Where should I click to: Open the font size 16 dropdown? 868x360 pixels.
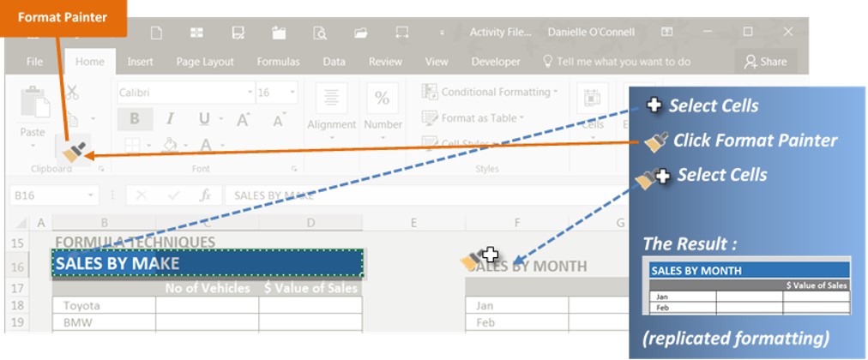click(x=292, y=93)
